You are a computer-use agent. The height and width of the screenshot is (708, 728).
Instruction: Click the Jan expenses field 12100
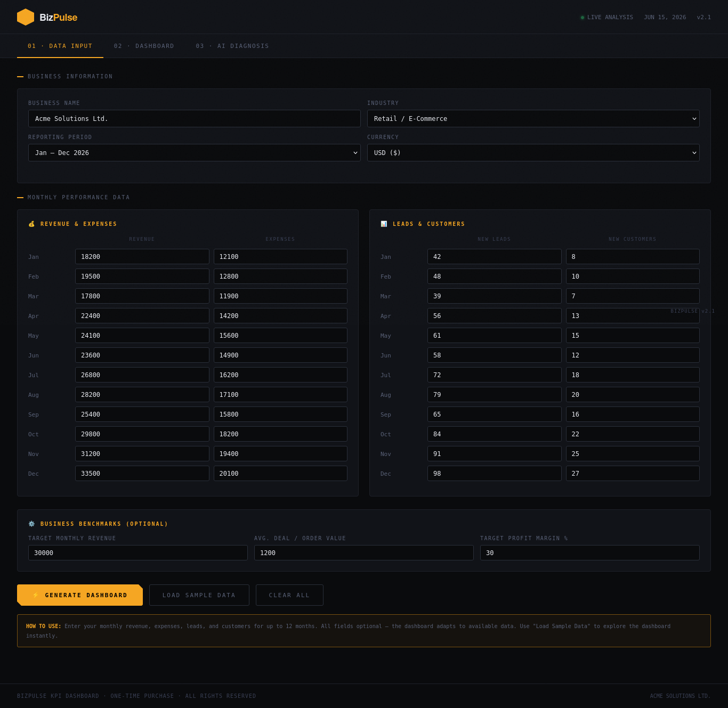(280, 257)
